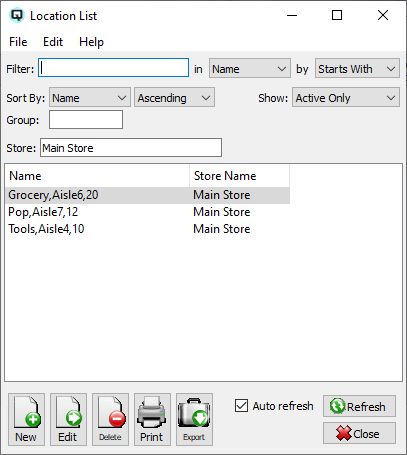
Task: Click the Location List app icon
Action: click(x=17, y=15)
